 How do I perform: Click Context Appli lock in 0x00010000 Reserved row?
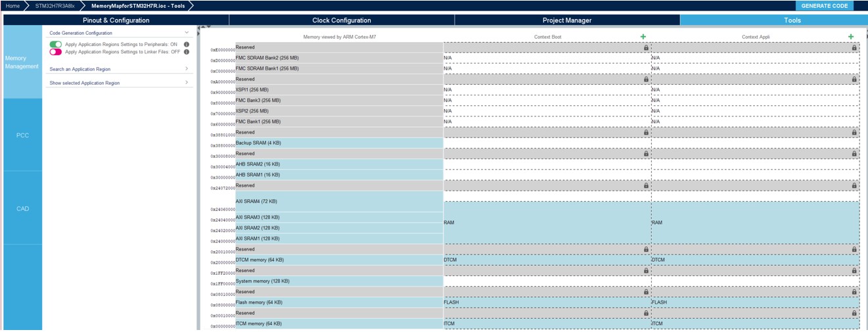pyautogui.click(x=854, y=314)
